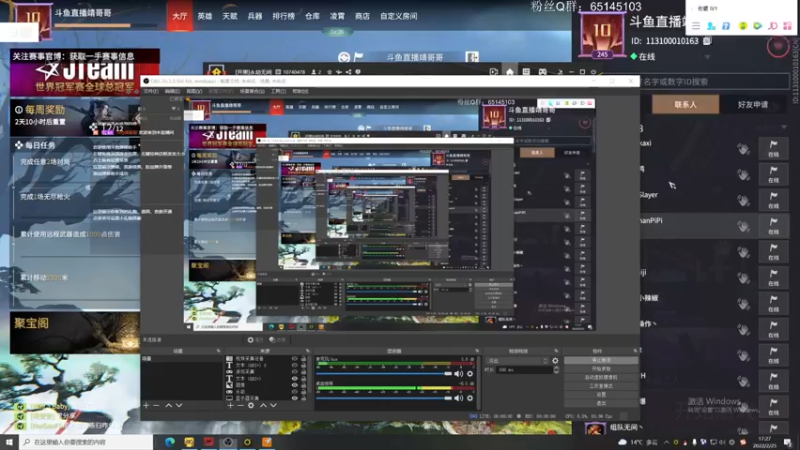Open the 工具(T) menu in OBS
Viewport: 800px width, 450px height.
278,91
